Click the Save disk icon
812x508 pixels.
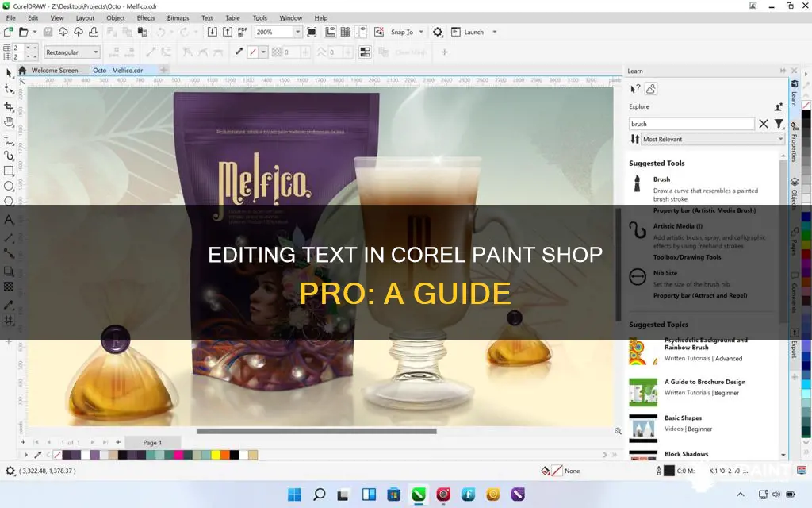pyautogui.click(x=48, y=32)
